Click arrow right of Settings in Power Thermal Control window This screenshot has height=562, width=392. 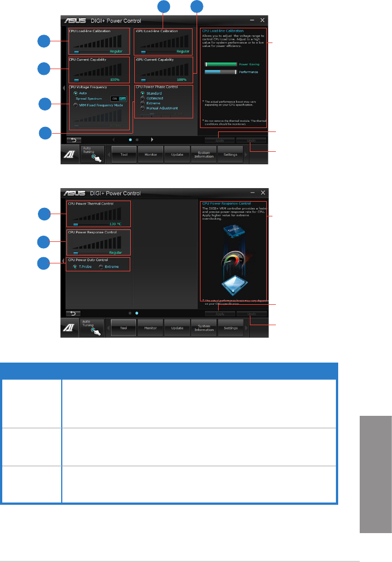tap(246, 329)
